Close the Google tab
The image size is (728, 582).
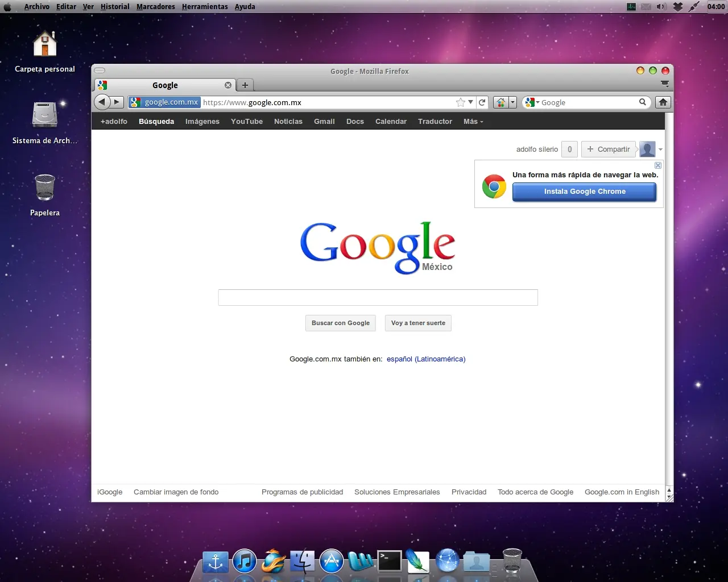228,85
